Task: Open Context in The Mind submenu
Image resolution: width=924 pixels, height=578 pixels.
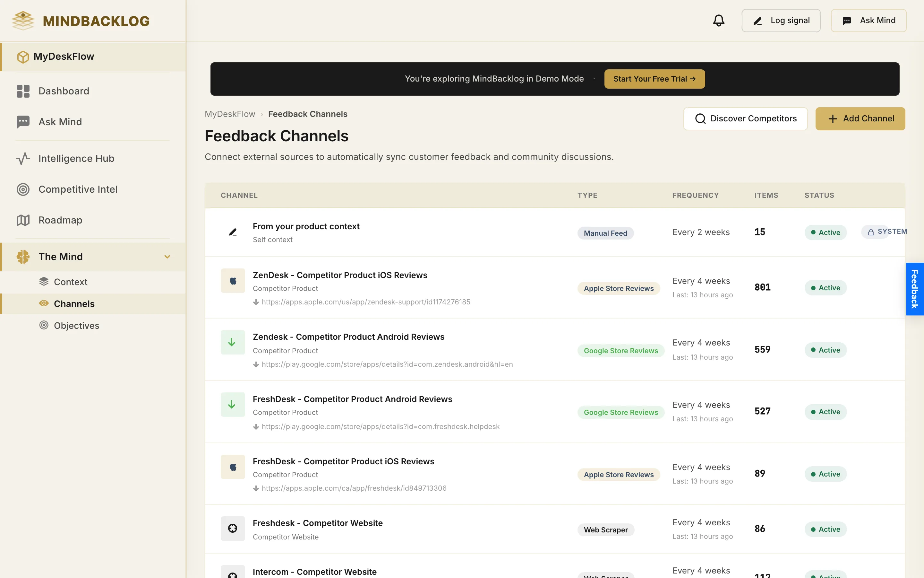Action: click(93, 282)
